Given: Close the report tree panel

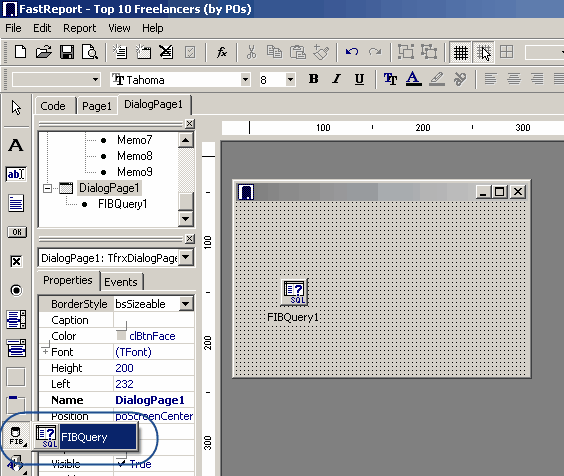Looking at the screenshot, I should (190, 124).
